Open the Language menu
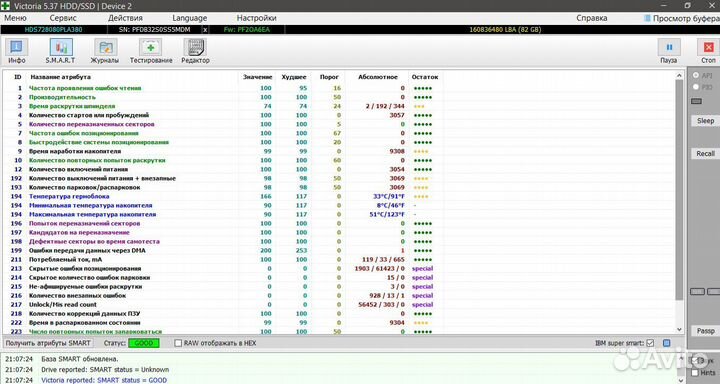This screenshot has width=720, height=384. (190, 18)
